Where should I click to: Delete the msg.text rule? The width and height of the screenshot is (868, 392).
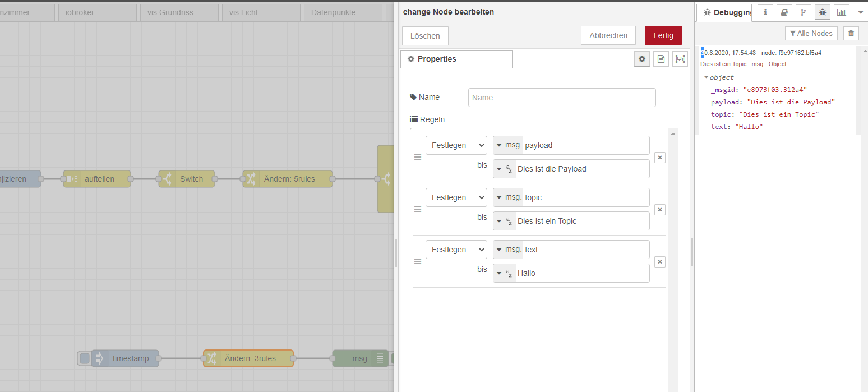[660, 262]
